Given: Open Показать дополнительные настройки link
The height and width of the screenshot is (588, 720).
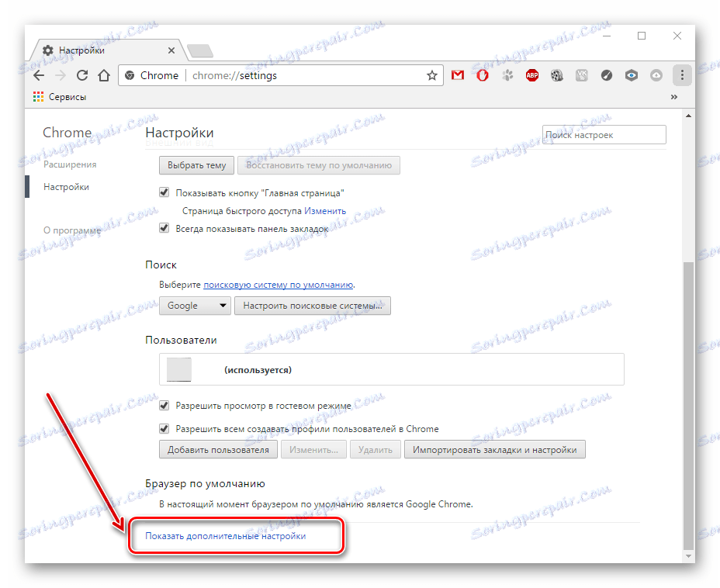Looking at the screenshot, I should [x=226, y=536].
